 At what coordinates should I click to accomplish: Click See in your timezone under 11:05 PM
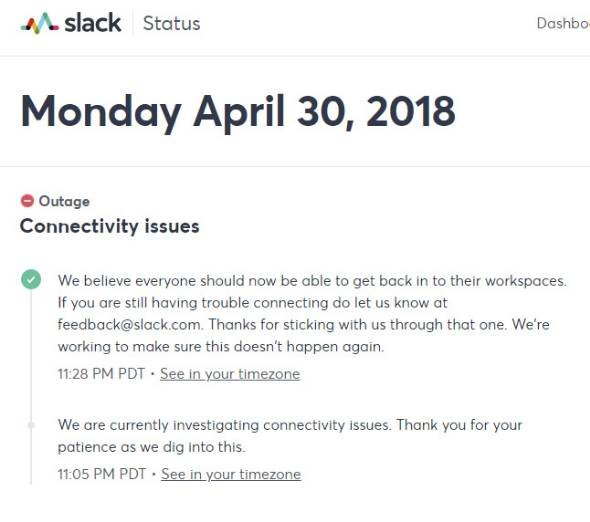click(x=231, y=474)
